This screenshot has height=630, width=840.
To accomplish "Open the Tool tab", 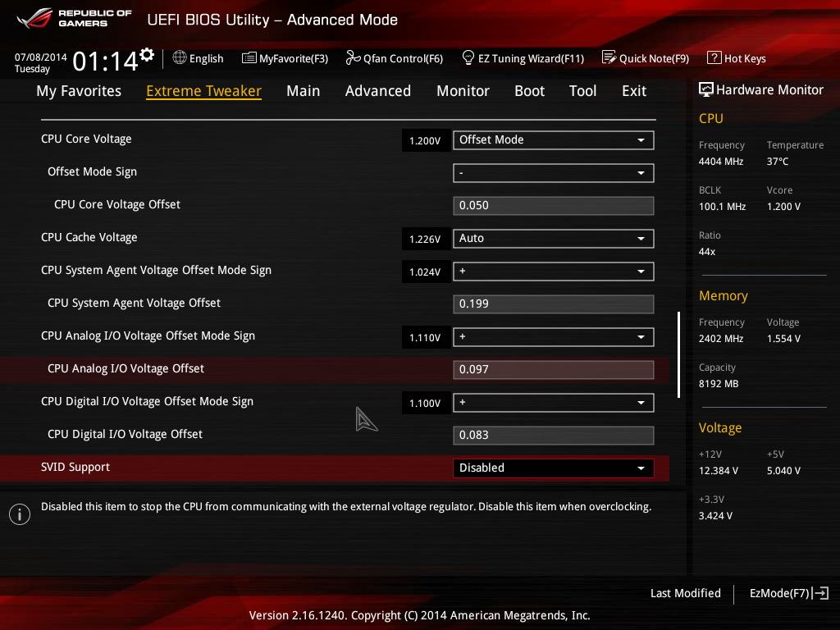I will [583, 91].
